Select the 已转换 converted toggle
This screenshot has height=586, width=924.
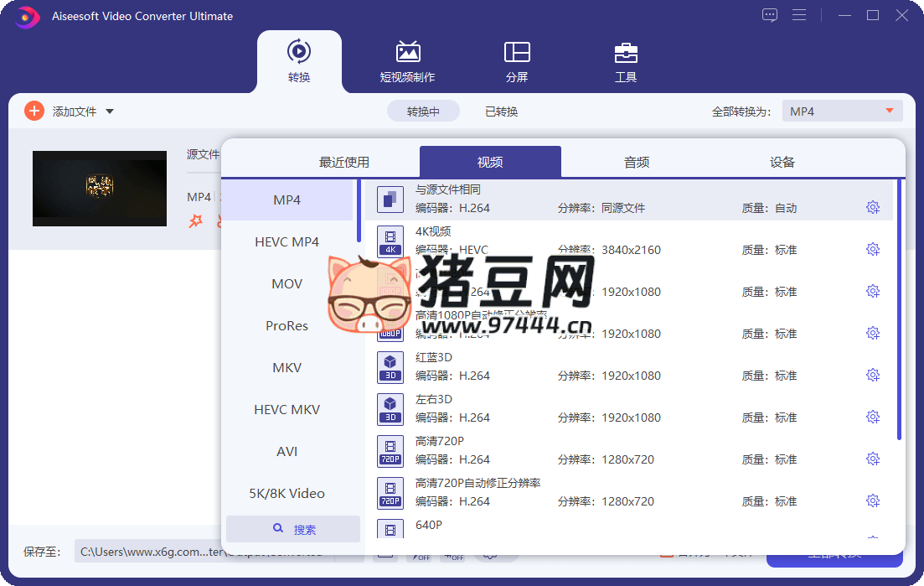tap(501, 111)
